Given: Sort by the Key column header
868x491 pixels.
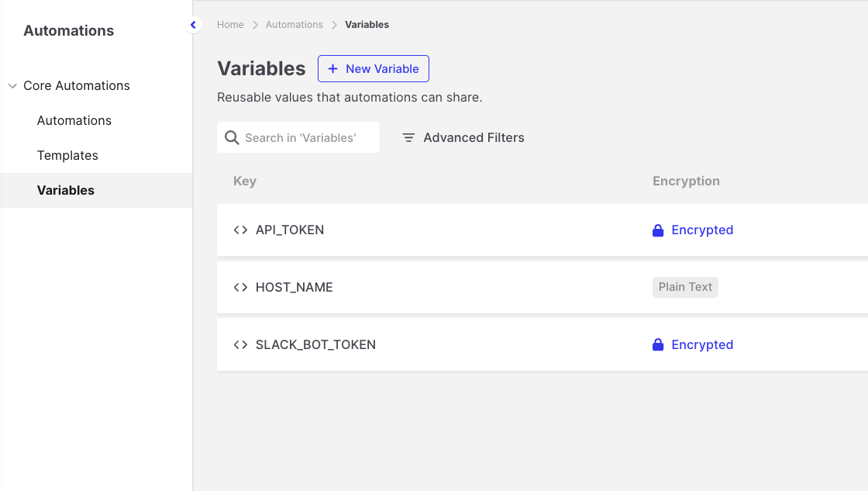Looking at the screenshot, I should 245,182.
